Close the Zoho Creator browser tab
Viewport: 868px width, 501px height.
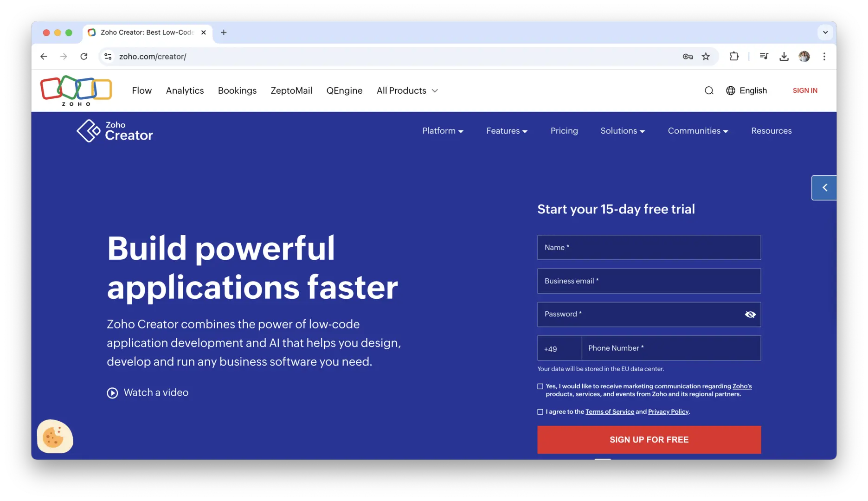203,32
